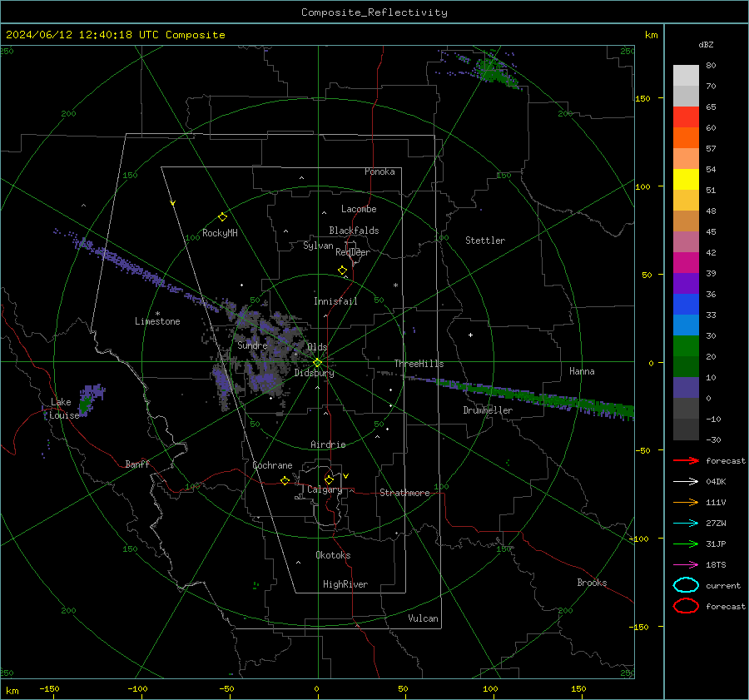The image size is (749, 700).
Task: Click the 2024/06/12 UTC timestamp text
Action: point(115,35)
